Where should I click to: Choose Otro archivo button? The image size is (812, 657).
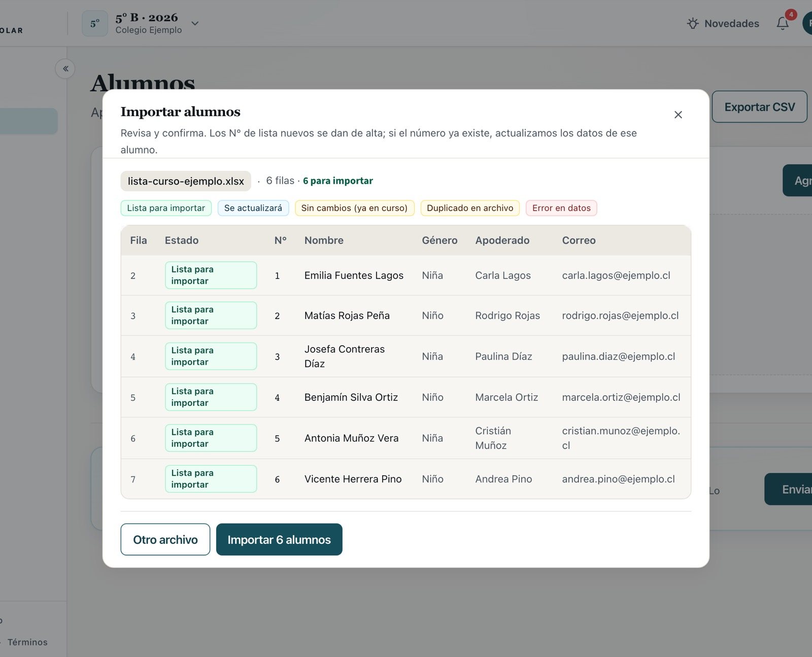tap(165, 539)
